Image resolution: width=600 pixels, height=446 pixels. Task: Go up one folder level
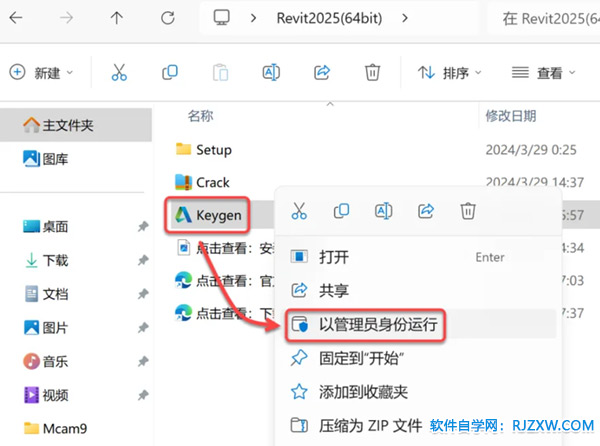tap(117, 18)
